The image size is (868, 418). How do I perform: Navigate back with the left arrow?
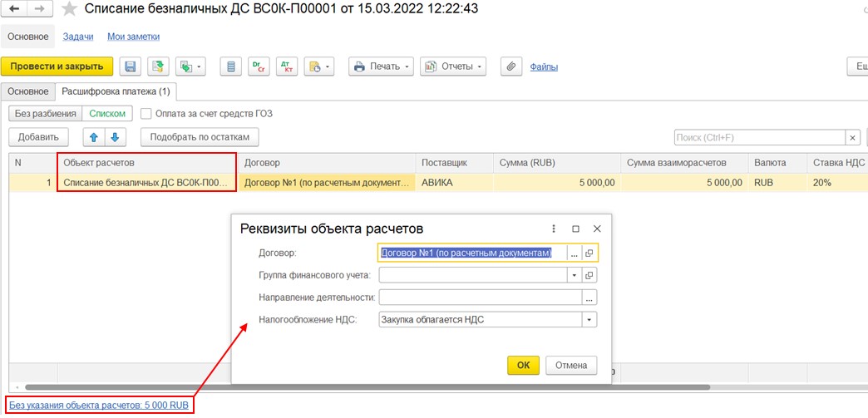[16, 10]
